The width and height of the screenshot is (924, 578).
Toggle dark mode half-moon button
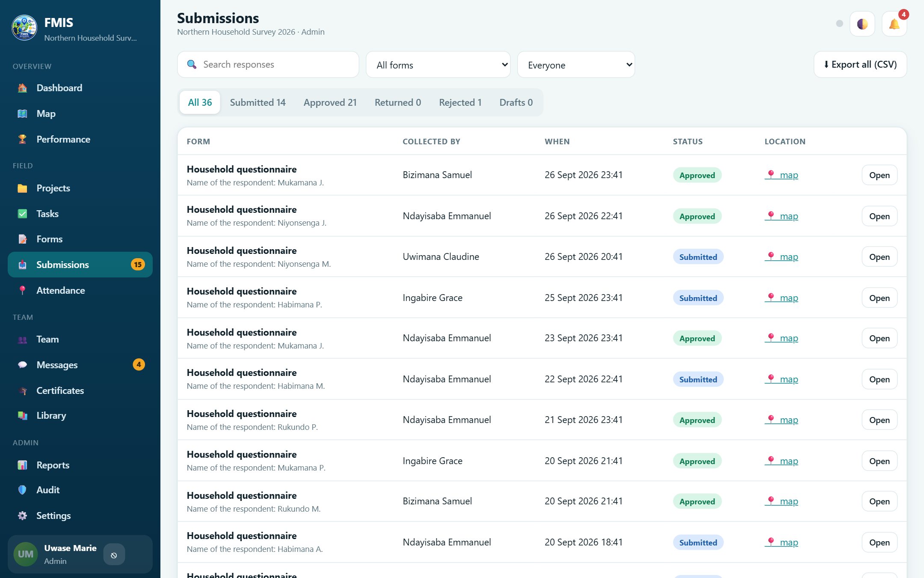(862, 24)
